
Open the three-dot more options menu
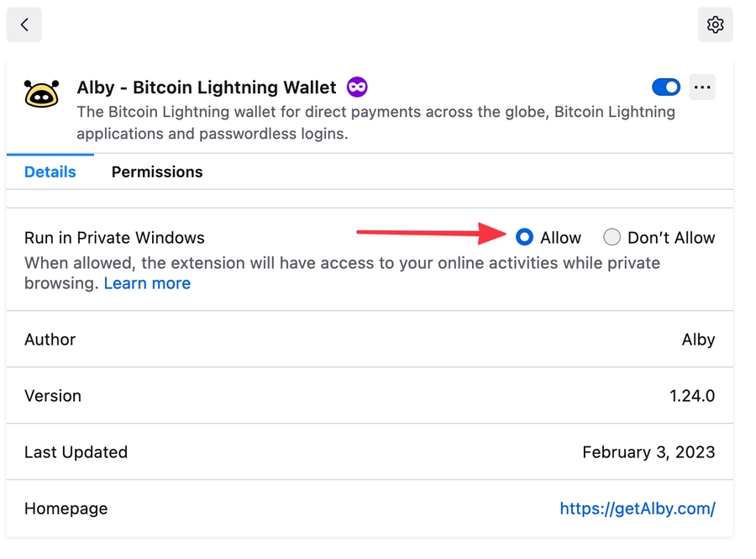tap(702, 87)
